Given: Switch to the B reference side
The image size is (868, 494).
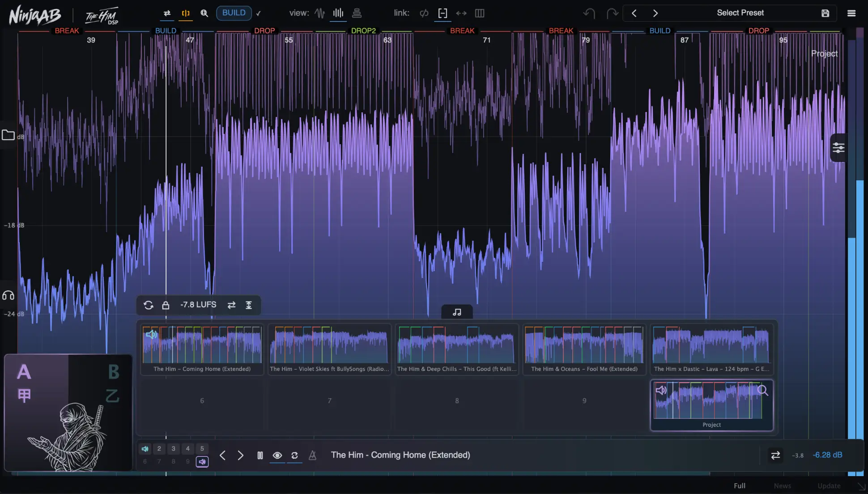Looking at the screenshot, I should click(114, 372).
